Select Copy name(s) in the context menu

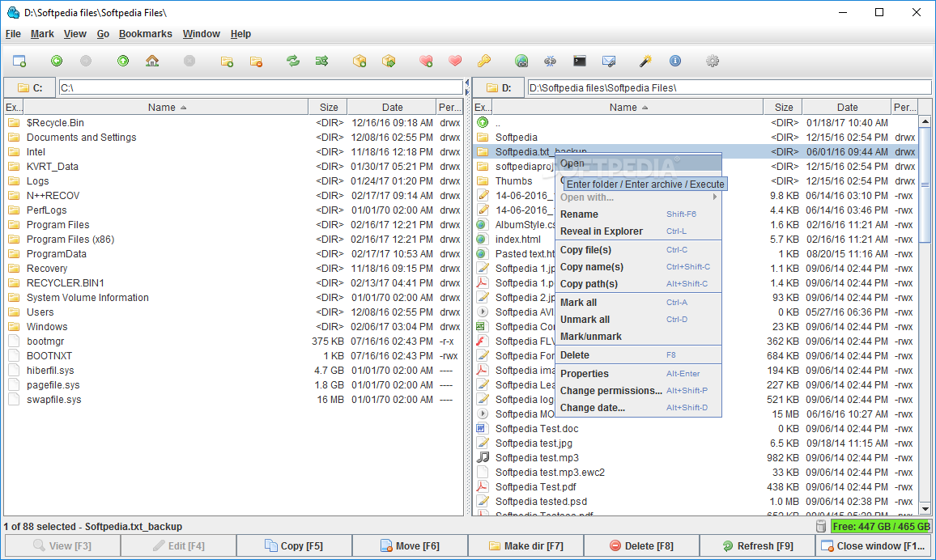pos(638,267)
